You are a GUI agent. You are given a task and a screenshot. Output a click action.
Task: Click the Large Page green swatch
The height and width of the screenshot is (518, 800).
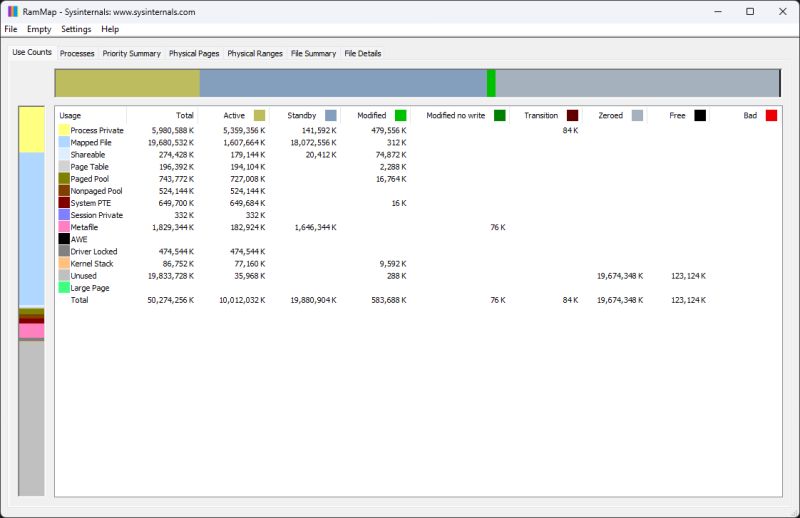point(64,288)
